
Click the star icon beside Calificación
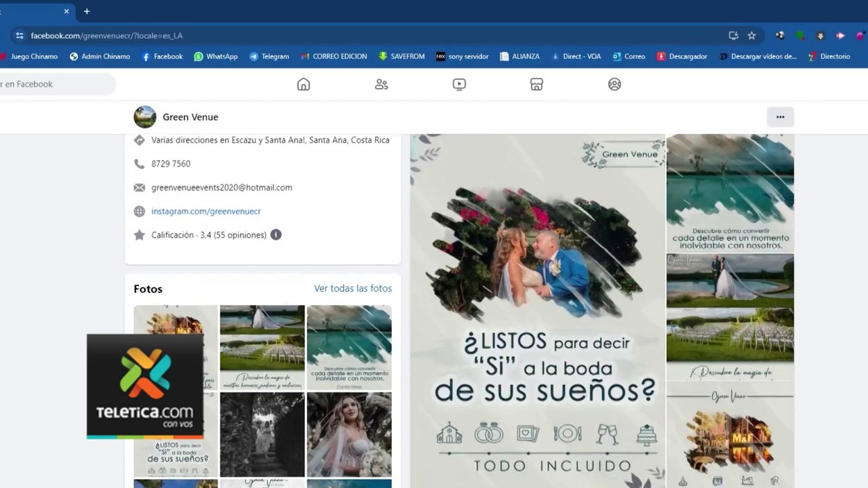139,235
